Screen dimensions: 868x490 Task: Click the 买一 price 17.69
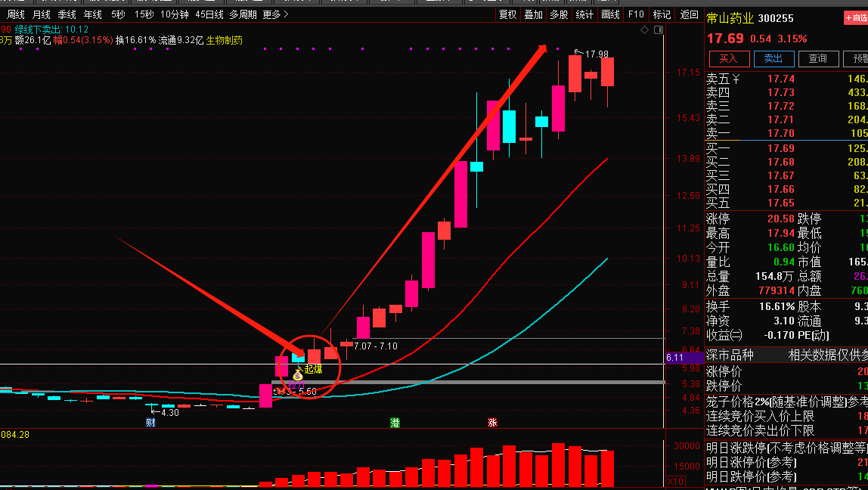[780, 148]
